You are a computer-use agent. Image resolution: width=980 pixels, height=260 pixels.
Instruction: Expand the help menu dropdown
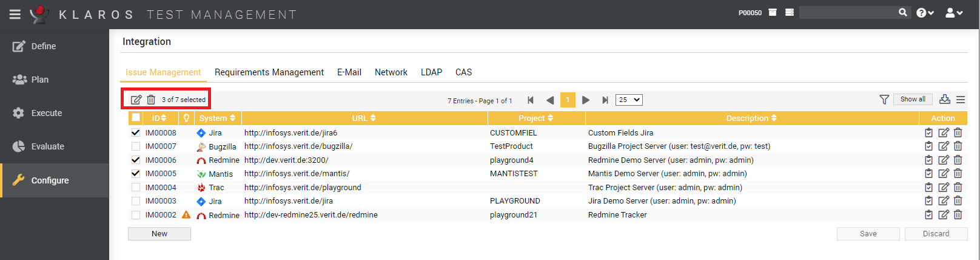coord(925,13)
